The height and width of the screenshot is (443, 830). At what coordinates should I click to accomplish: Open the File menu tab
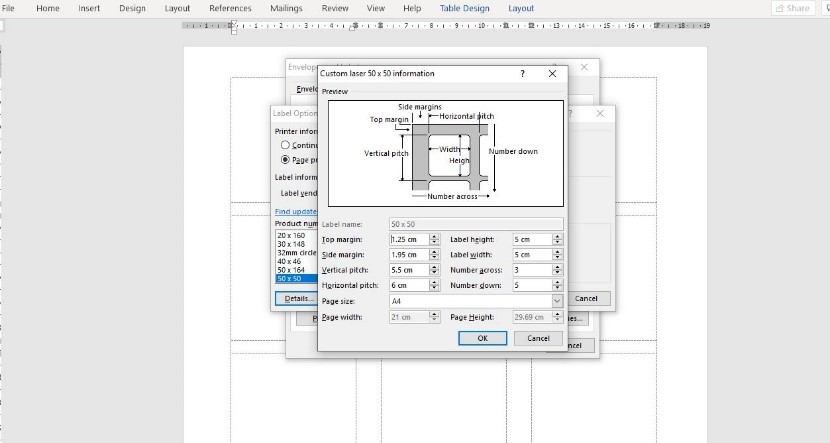[x=8, y=8]
